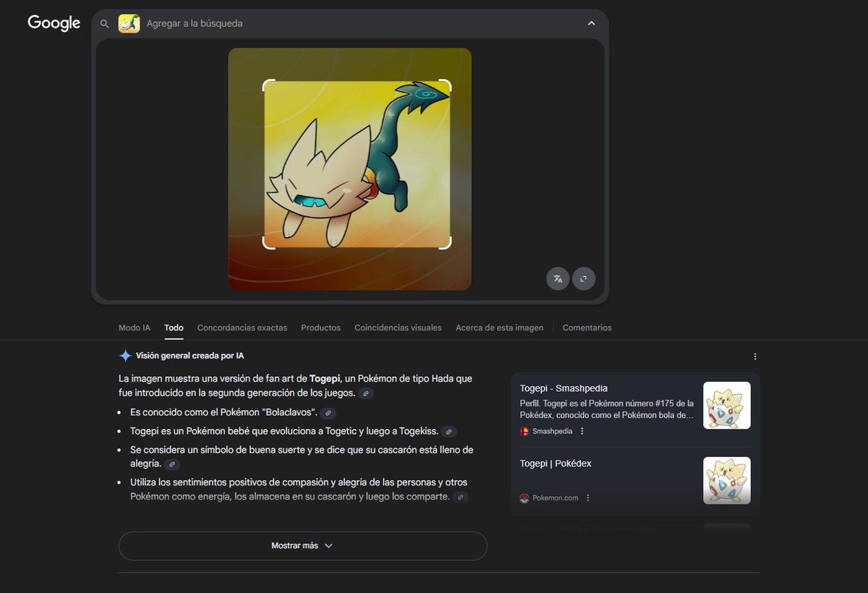
Task: Collapse the search panel with the chevron
Action: [591, 23]
